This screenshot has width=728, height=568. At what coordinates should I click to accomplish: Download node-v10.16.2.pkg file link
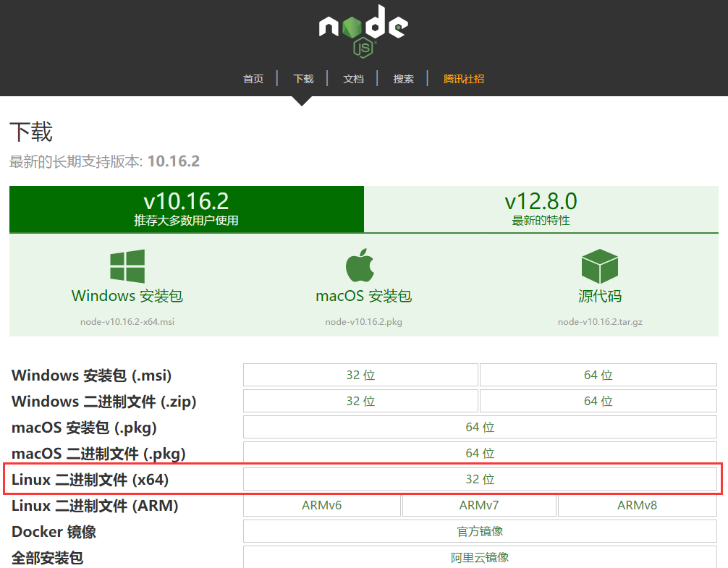(x=363, y=321)
